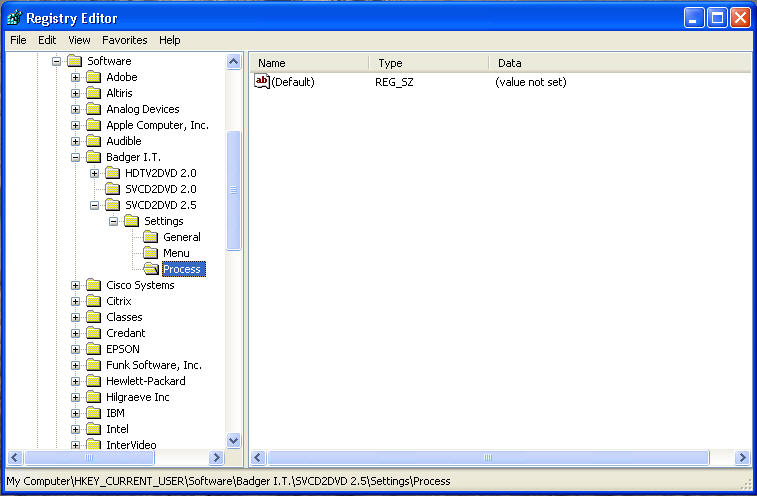
Task: Click the (value not set) data cell
Action: [531, 82]
